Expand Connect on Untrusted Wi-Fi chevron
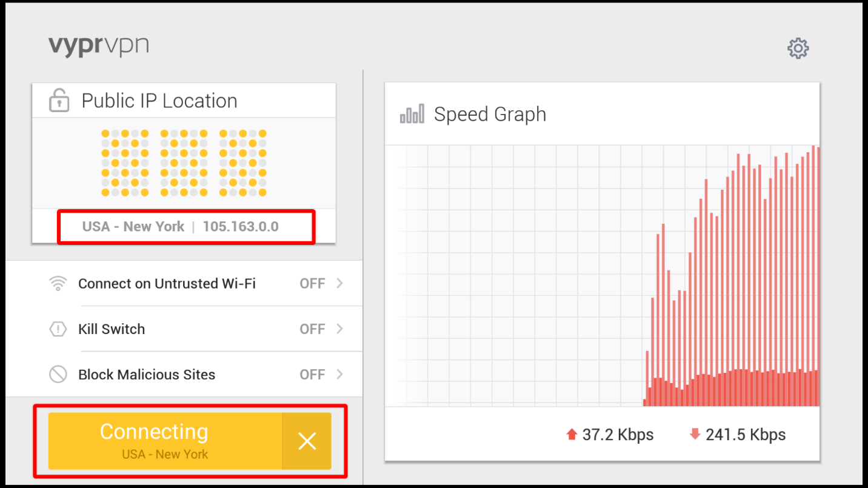This screenshot has height=488, width=868. click(x=340, y=283)
